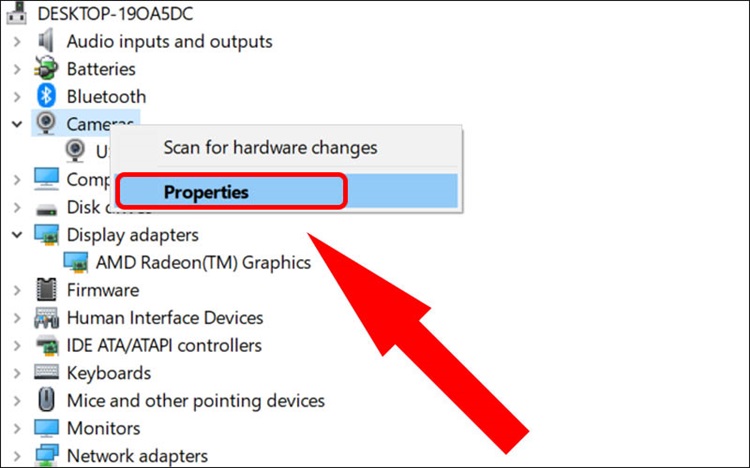Expand the IDE ATA/ATAPI controllers category
Image resolution: width=750 pixels, height=468 pixels.
point(17,345)
